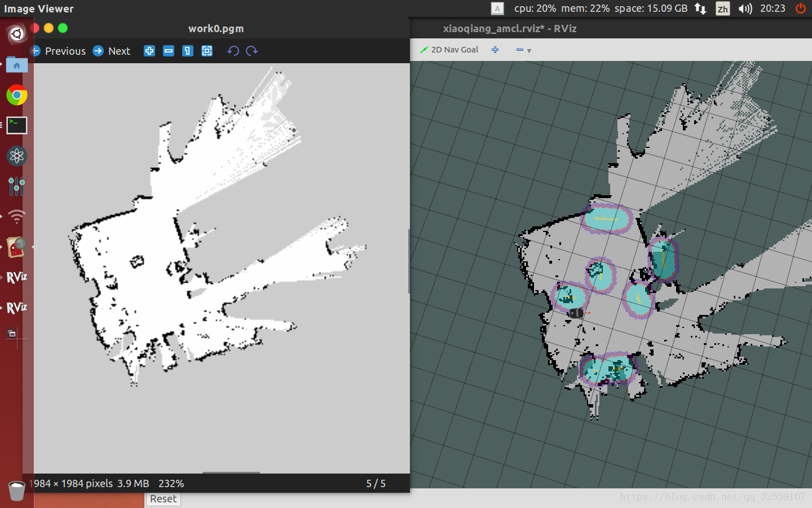Launch Google Chrome from the launcher
The image size is (812, 508).
pyautogui.click(x=17, y=95)
